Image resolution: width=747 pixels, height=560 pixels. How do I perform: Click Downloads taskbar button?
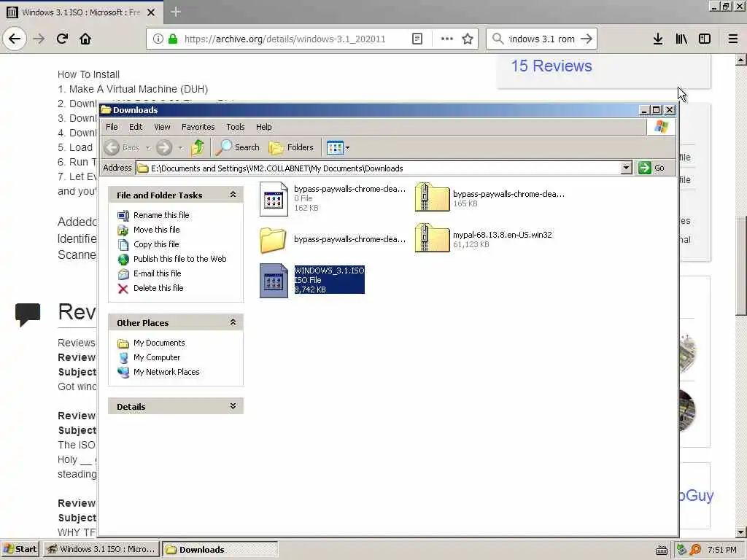[220, 549]
